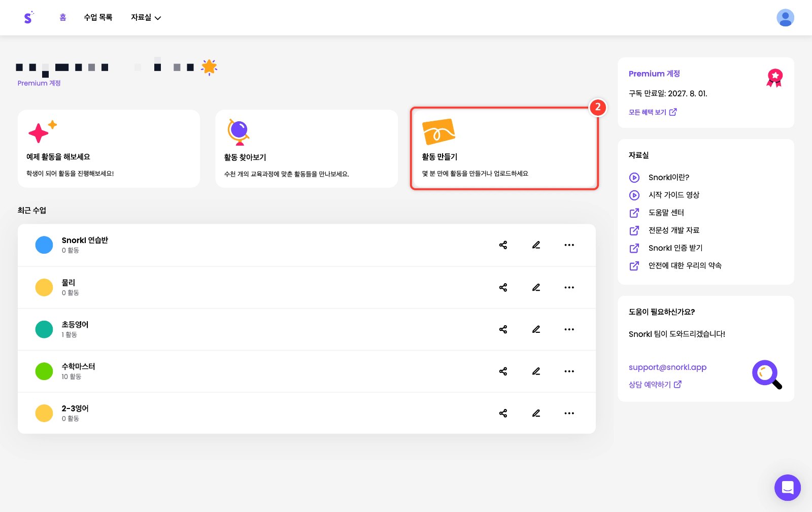Screen dimensions: 812x512
Task: Expand the 자료실 dropdown in the header
Action: click(146, 17)
